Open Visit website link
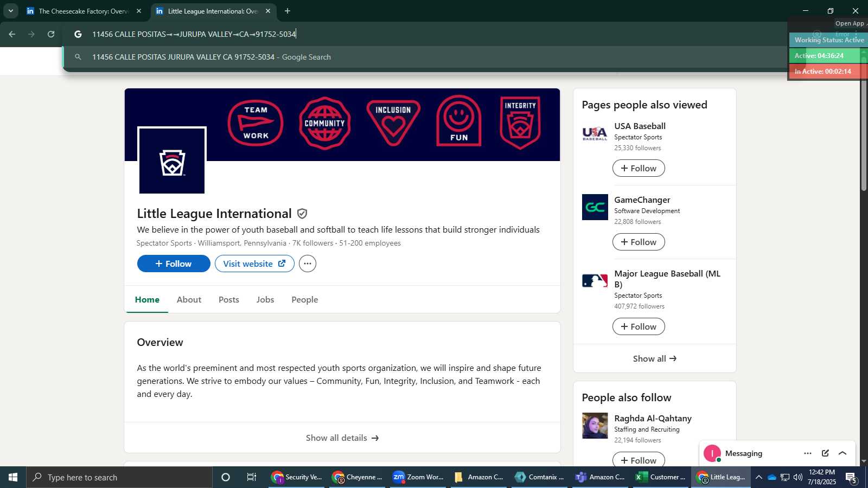868x488 pixels. point(254,264)
